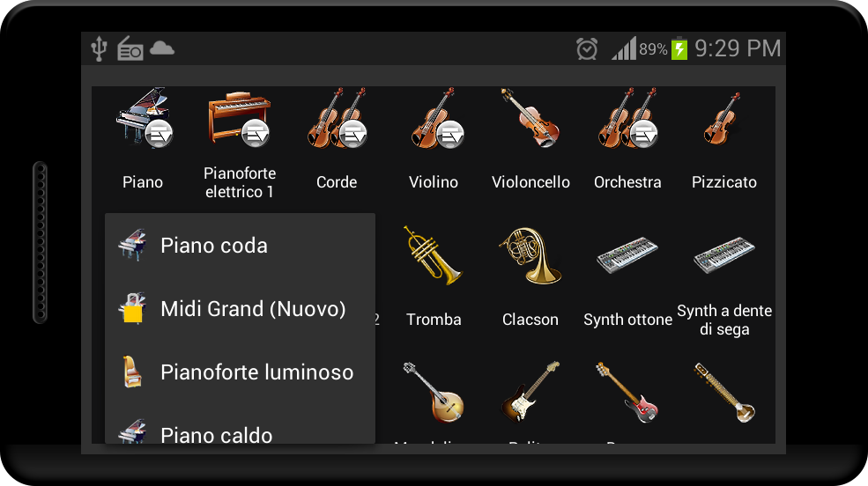Open Orchestra instrument variant dropdown badge
Image resolution: width=868 pixels, height=486 pixels.
pyautogui.click(x=644, y=133)
